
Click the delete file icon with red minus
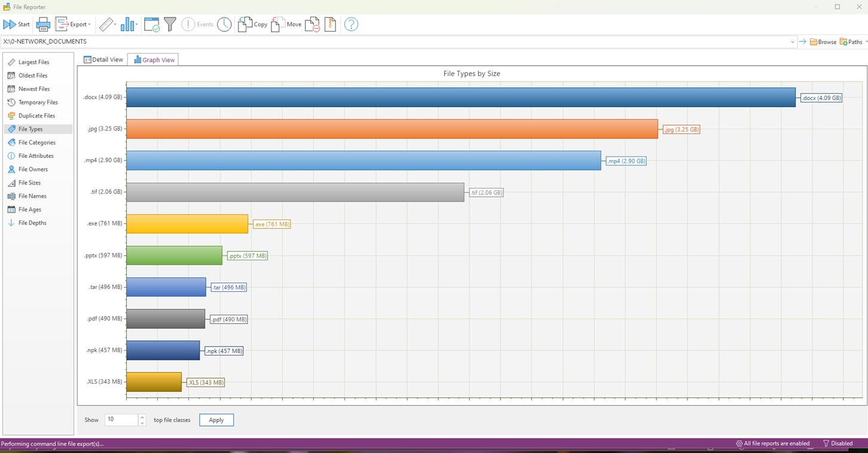tap(312, 25)
